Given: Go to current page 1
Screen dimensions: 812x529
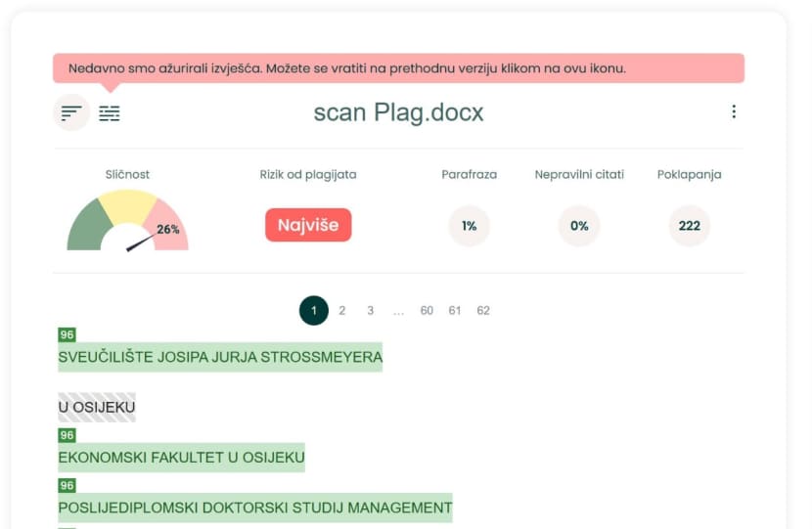Looking at the screenshot, I should click(314, 311).
